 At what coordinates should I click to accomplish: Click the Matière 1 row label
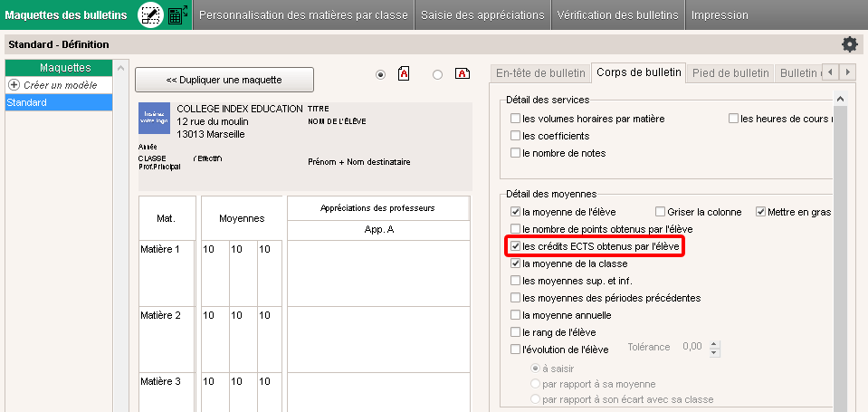[160, 249]
